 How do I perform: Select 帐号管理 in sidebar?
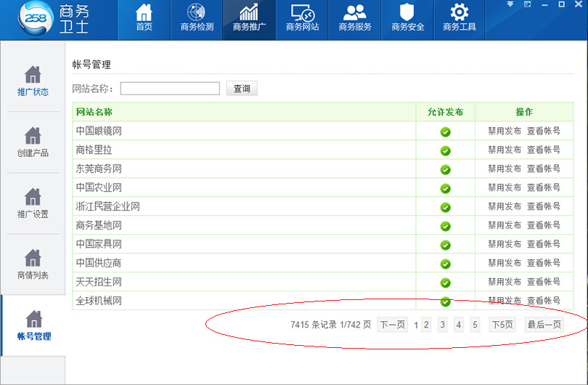33,325
